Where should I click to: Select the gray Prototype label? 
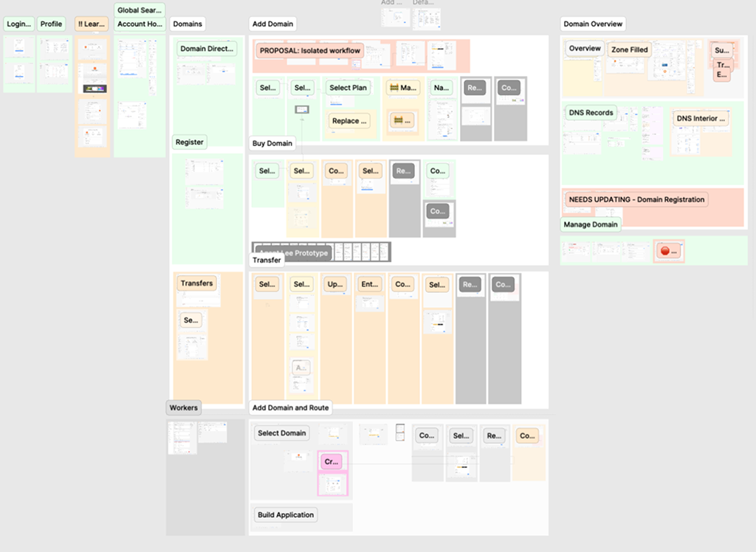(294, 253)
